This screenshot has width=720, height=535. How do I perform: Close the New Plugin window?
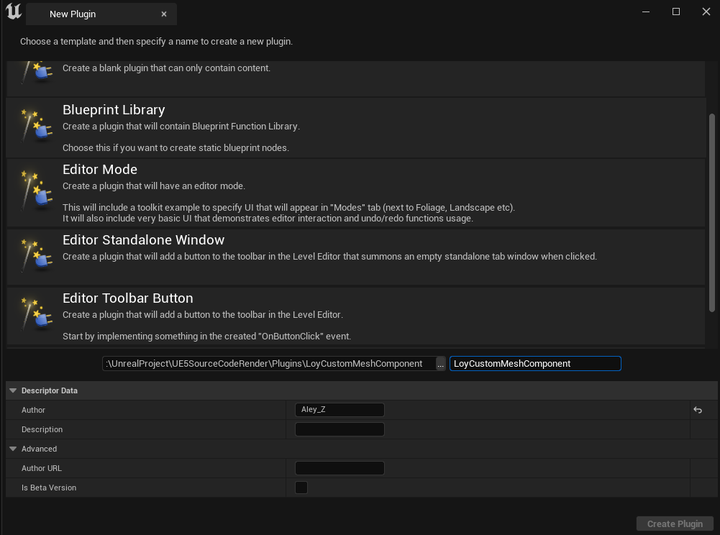coord(706,11)
